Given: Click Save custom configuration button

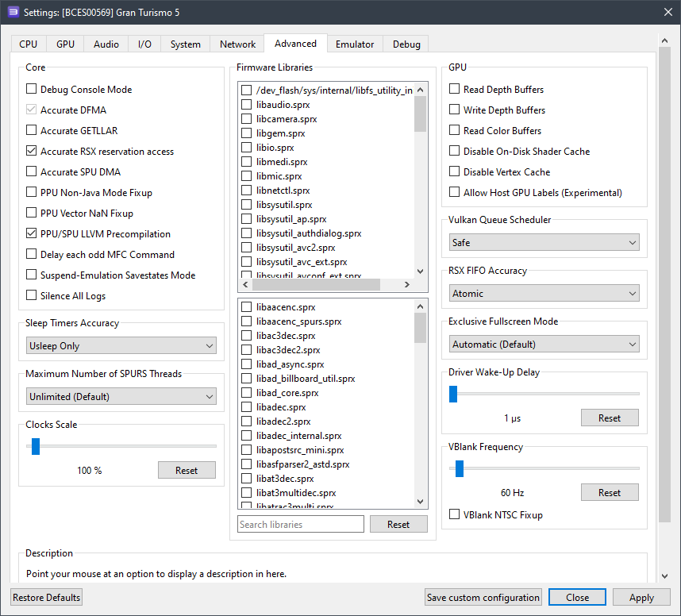Looking at the screenshot, I should click(483, 598).
